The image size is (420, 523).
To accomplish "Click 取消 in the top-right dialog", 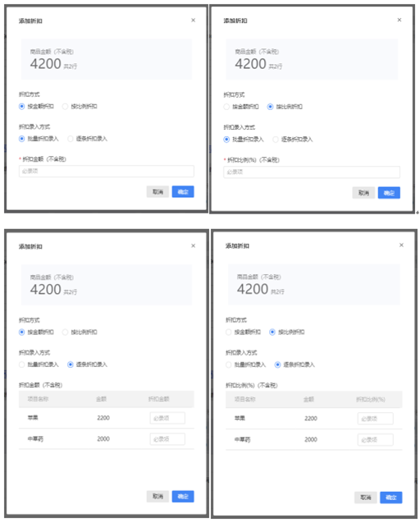I will click(363, 193).
